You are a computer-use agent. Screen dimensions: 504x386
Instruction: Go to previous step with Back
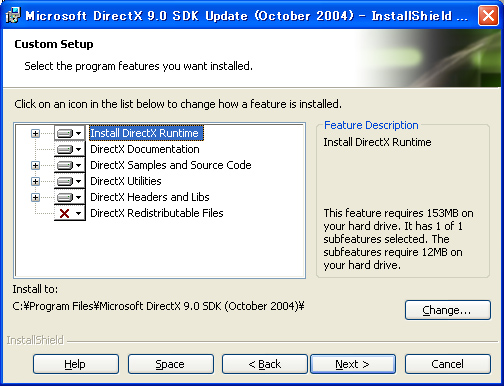(265, 364)
